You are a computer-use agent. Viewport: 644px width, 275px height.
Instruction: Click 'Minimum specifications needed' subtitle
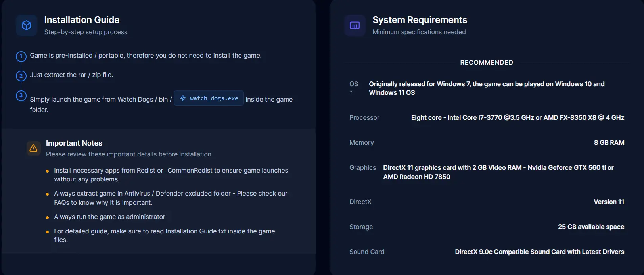click(x=419, y=32)
